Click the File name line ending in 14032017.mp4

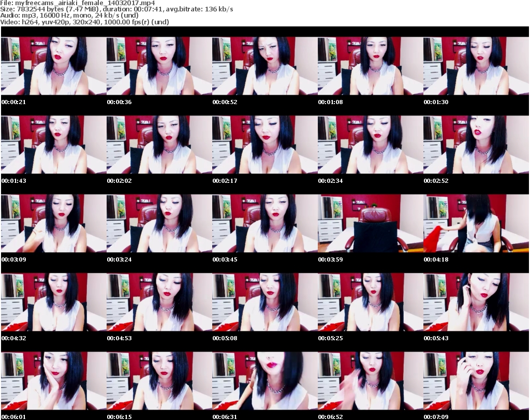click(x=78, y=3)
